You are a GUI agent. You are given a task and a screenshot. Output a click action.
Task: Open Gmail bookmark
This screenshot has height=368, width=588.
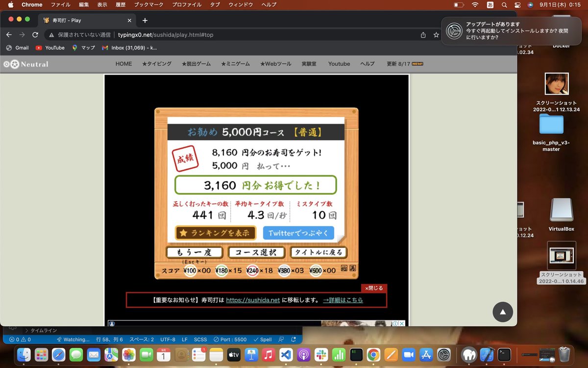[17, 48]
